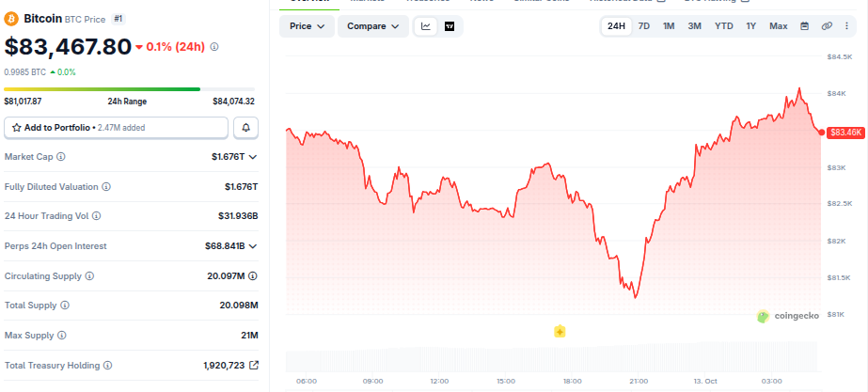Click Max Supply info icon
The image size is (868, 392).
coord(61,335)
